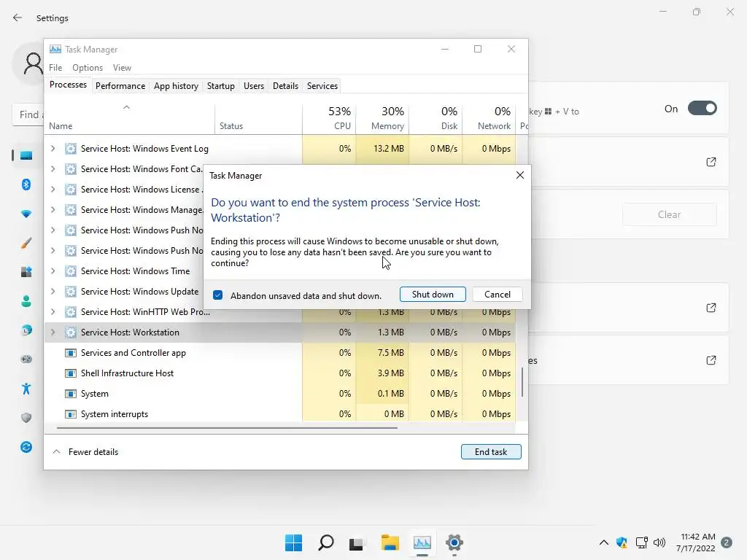Click Services and Controller app icon
The image size is (747, 560).
tap(71, 353)
